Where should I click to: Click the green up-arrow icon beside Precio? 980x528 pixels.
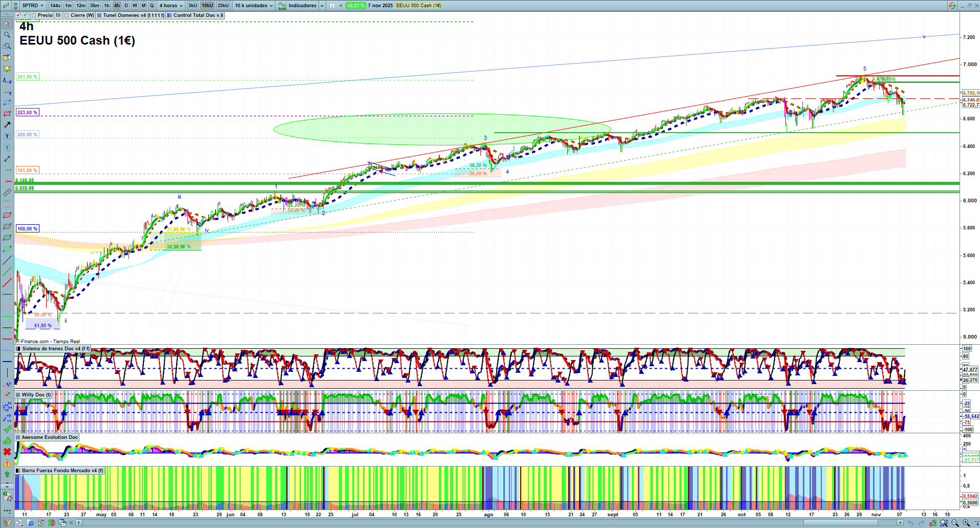pyautogui.click(x=25, y=15)
